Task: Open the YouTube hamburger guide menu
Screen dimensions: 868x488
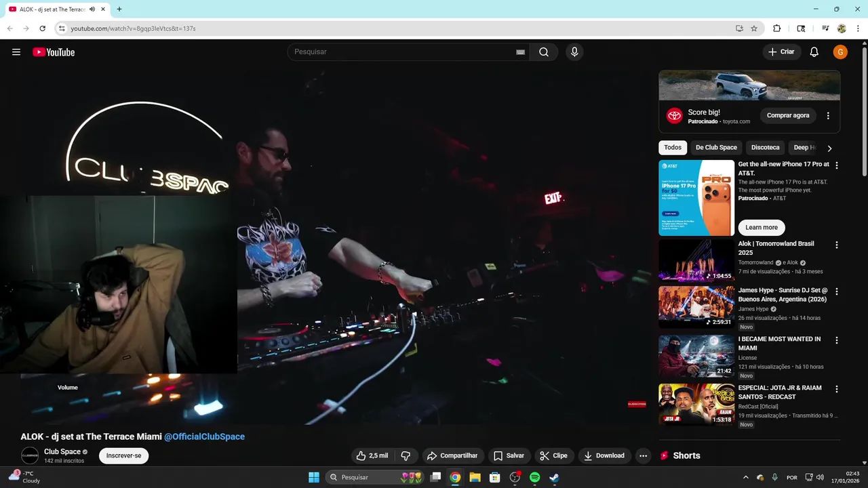Action: (16, 52)
